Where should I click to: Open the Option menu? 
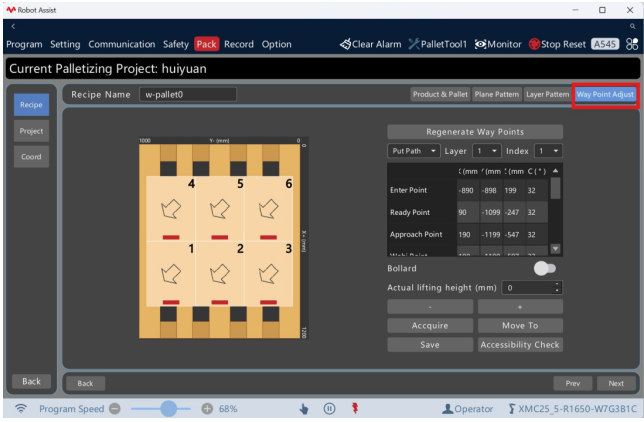click(276, 44)
